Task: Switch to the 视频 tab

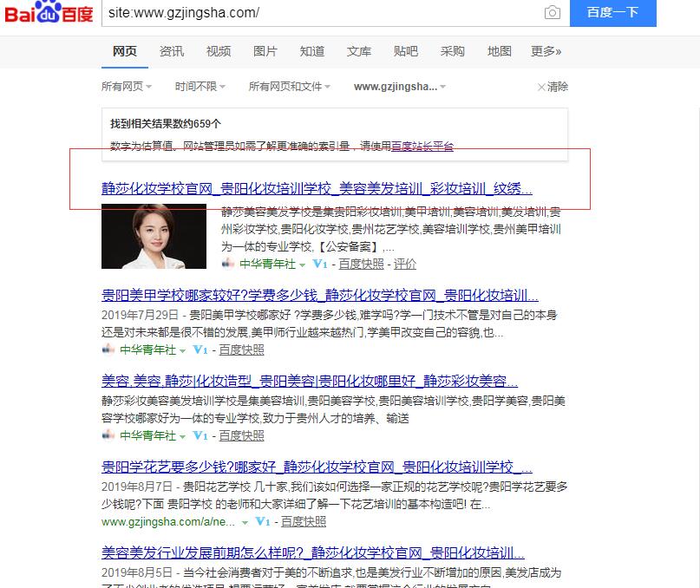Action: pyautogui.click(x=219, y=51)
